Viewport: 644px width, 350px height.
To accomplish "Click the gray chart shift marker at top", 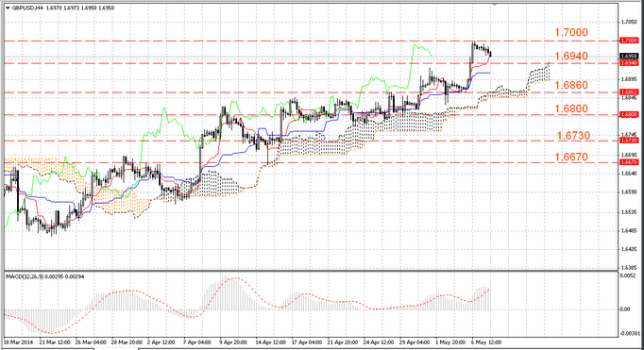I will (x=495, y=5).
